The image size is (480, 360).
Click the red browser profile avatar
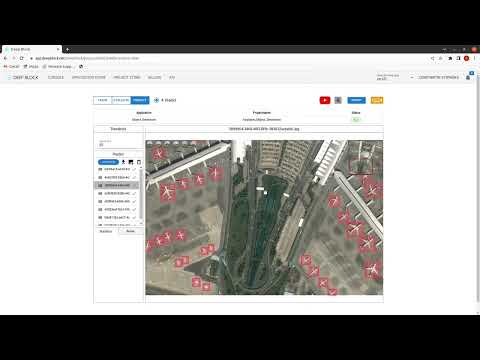click(x=467, y=58)
